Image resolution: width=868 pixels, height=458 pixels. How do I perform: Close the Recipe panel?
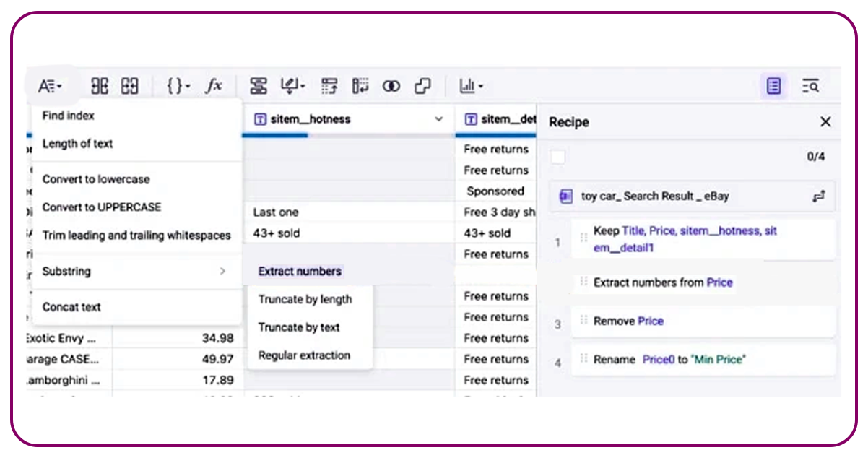pyautogui.click(x=825, y=122)
